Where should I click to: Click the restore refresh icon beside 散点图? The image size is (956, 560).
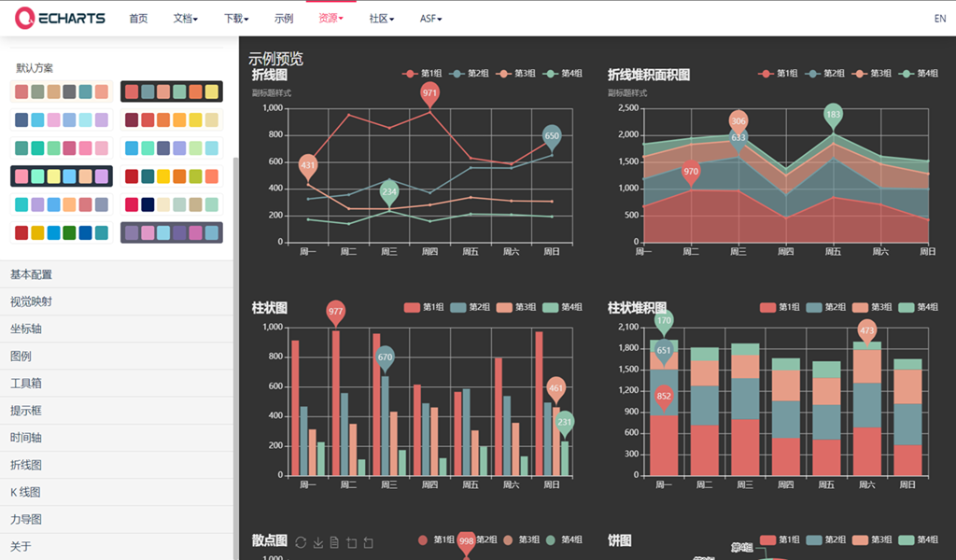[301, 542]
